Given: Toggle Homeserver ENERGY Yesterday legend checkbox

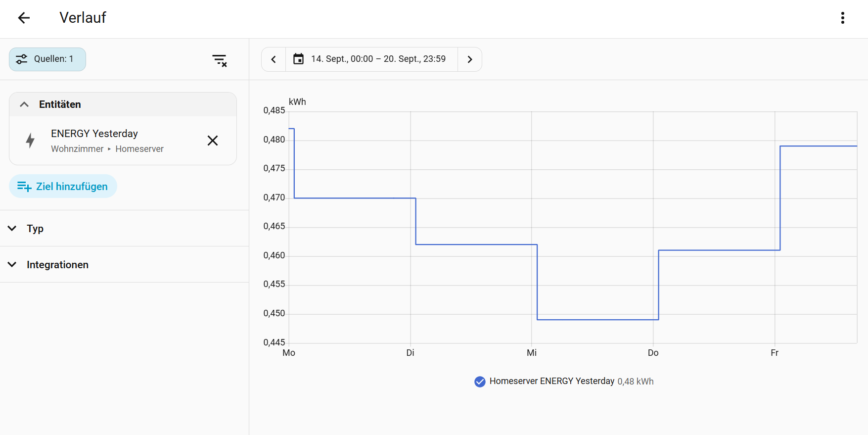Looking at the screenshot, I should pyautogui.click(x=480, y=382).
